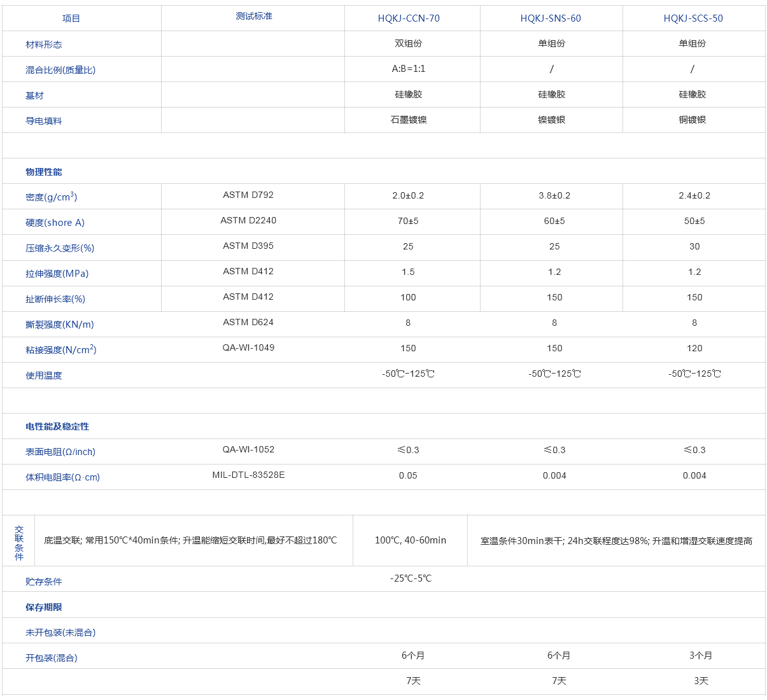Click the 导电填料 row label
The image size is (767, 700).
pos(44,121)
